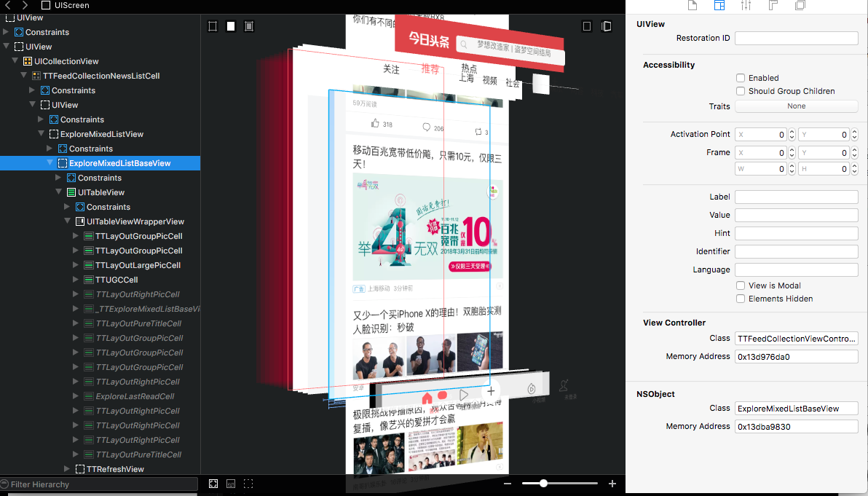Adjust the canvas zoom slider handle
The width and height of the screenshot is (868, 496).
pyautogui.click(x=544, y=484)
